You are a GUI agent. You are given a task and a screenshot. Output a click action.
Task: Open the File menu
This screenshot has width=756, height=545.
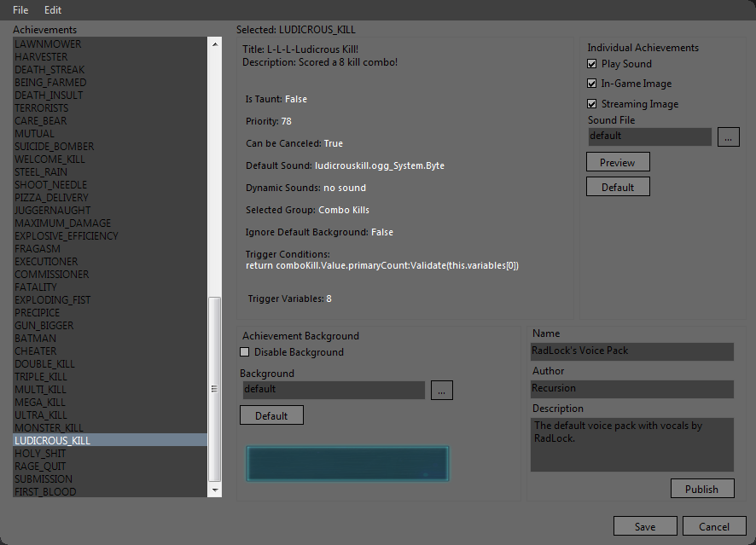(20, 10)
